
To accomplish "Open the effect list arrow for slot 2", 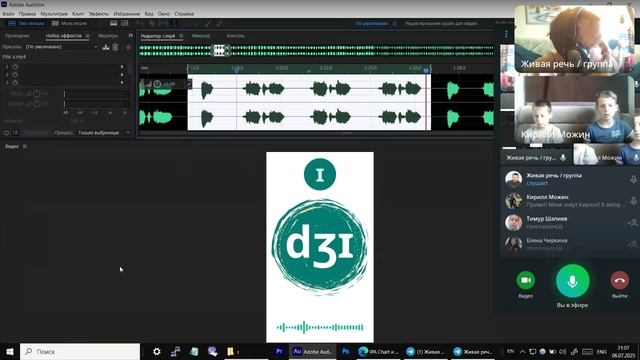I will [122, 75].
